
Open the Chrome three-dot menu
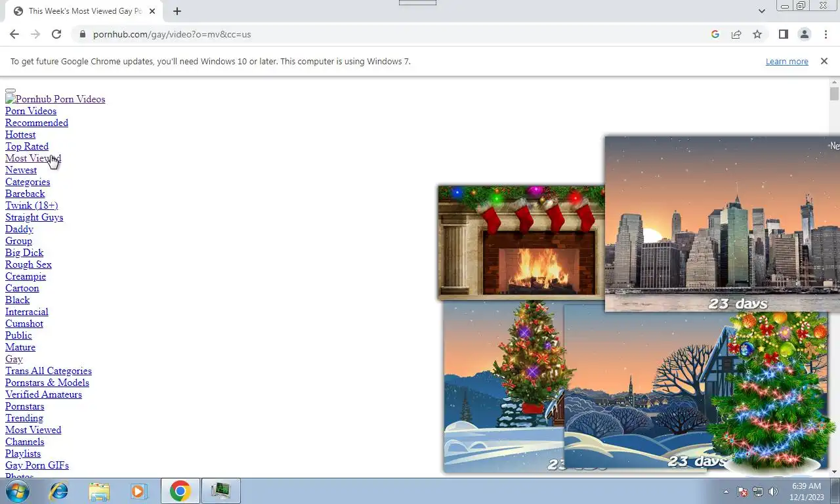pyautogui.click(x=825, y=34)
